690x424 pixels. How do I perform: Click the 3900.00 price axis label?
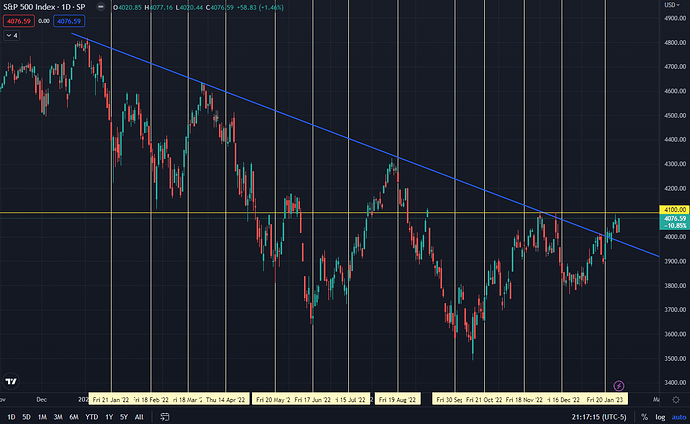675,261
